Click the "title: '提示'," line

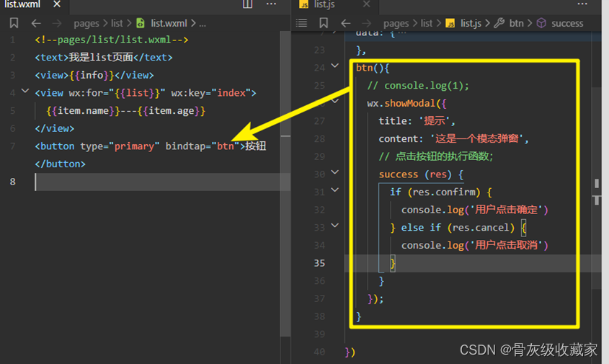(417, 121)
